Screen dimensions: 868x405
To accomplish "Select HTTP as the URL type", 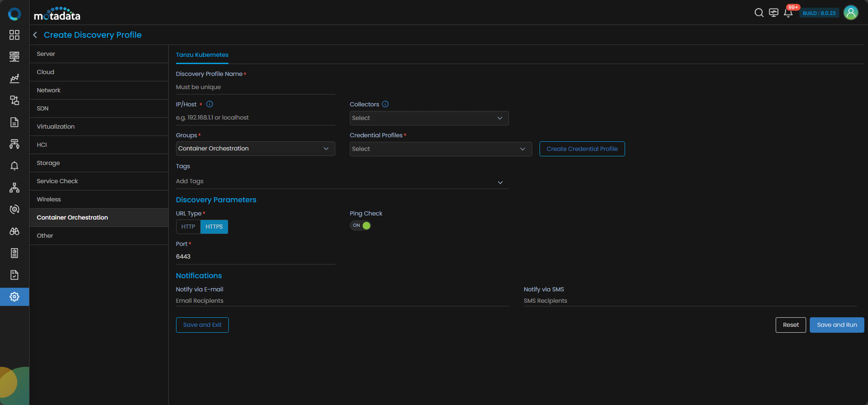I will tap(188, 227).
